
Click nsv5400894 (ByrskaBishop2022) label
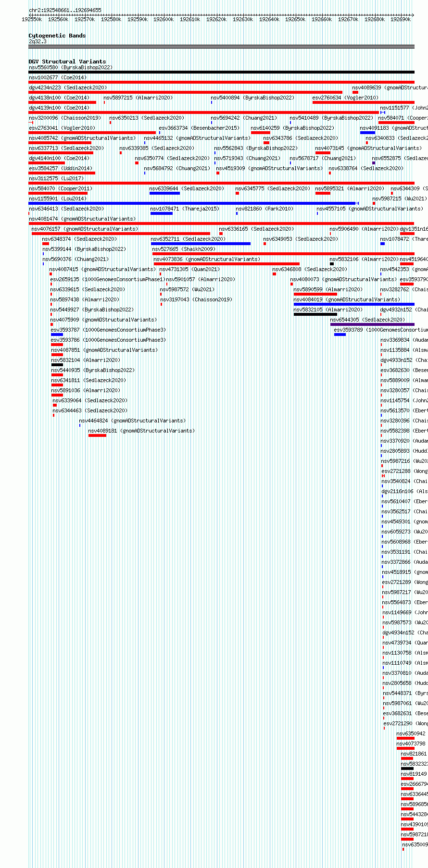(252, 98)
